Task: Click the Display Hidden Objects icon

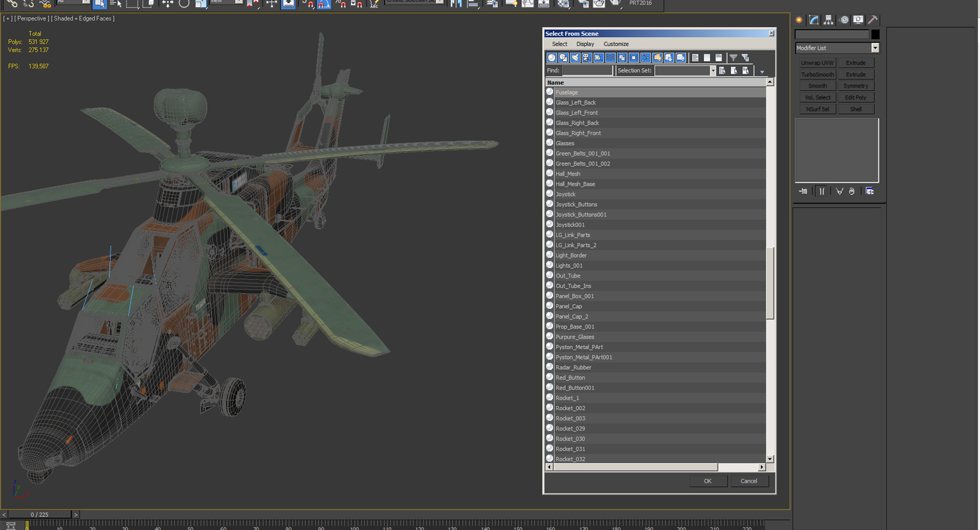Action: (681, 58)
